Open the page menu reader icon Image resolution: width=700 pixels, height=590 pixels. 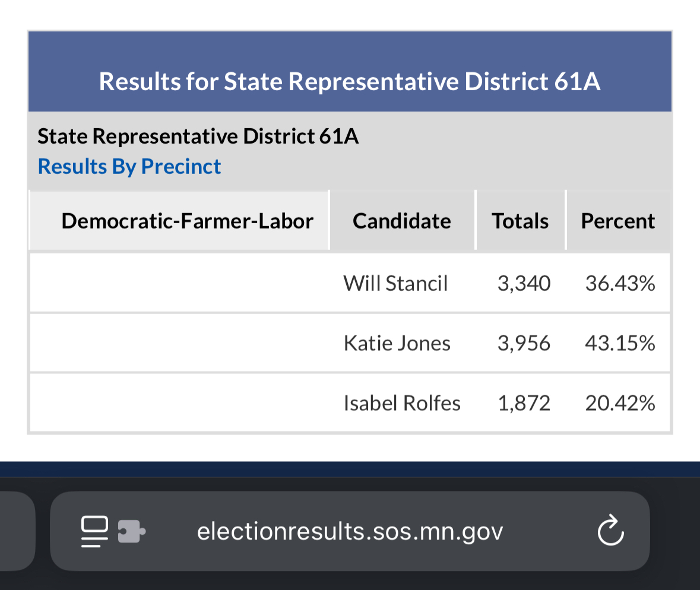coord(94,531)
